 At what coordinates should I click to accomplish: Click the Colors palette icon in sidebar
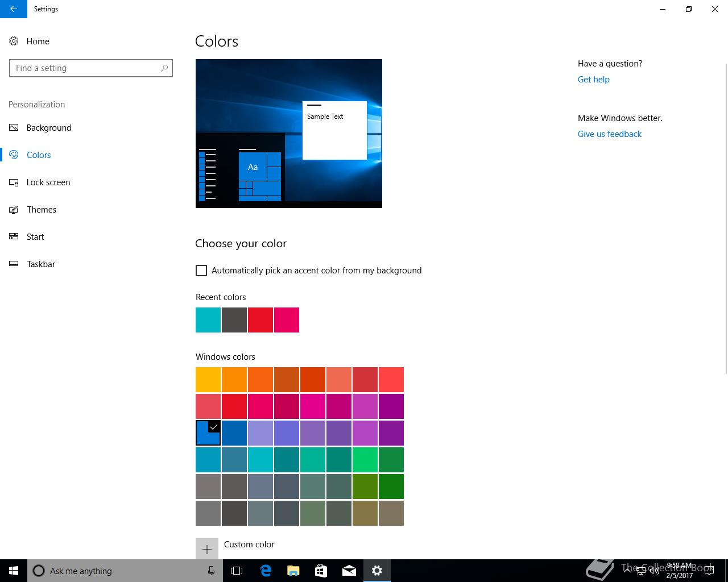pos(14,155)
